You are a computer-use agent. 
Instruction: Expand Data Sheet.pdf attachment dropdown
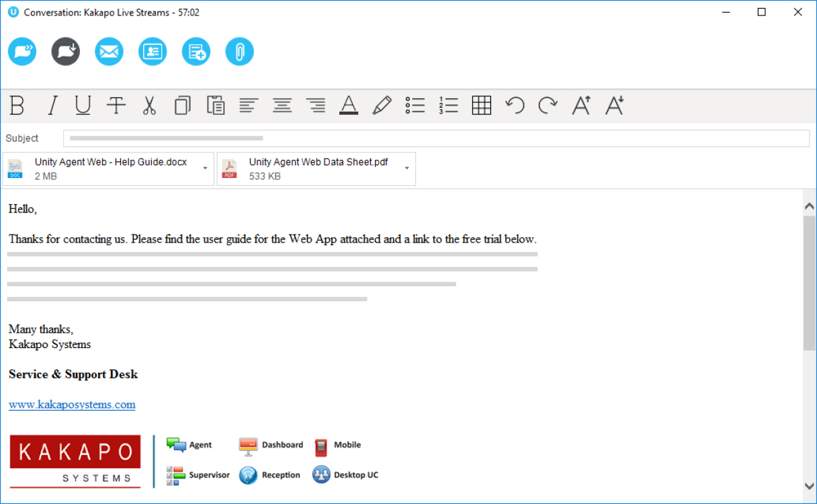pyautogui.click(x=406, y=168)
